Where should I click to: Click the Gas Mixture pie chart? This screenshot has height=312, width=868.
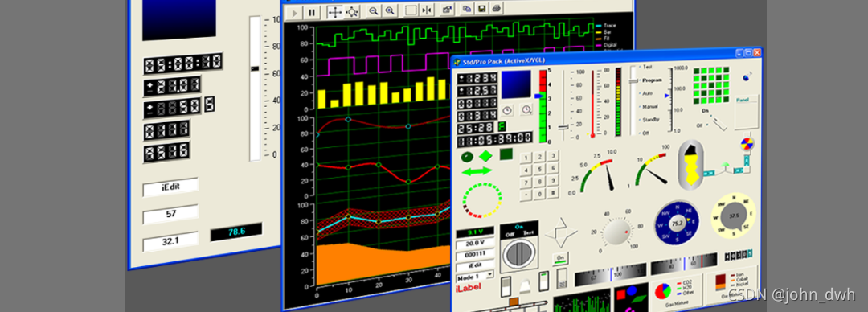(x=662, y=291)
